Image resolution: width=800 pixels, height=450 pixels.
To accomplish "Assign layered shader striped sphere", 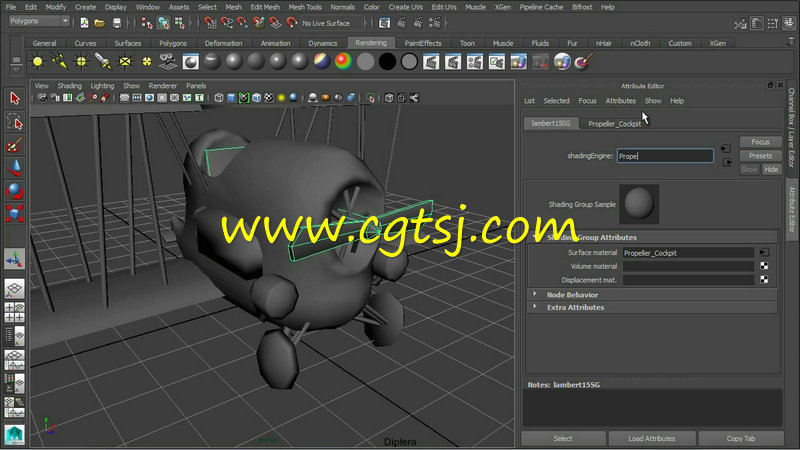I will coord(321,62).
